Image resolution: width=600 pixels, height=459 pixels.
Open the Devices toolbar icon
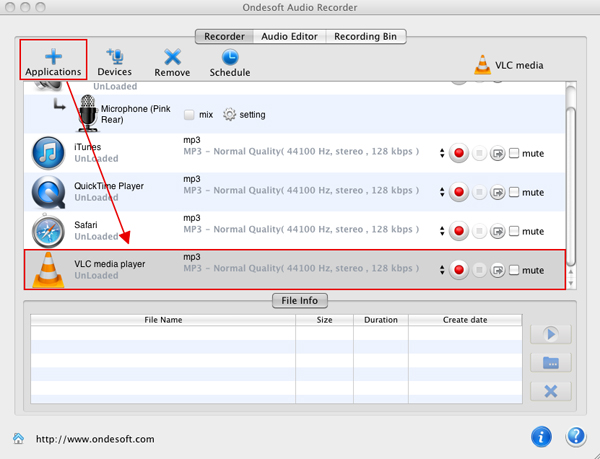click(x=114, y=60)
